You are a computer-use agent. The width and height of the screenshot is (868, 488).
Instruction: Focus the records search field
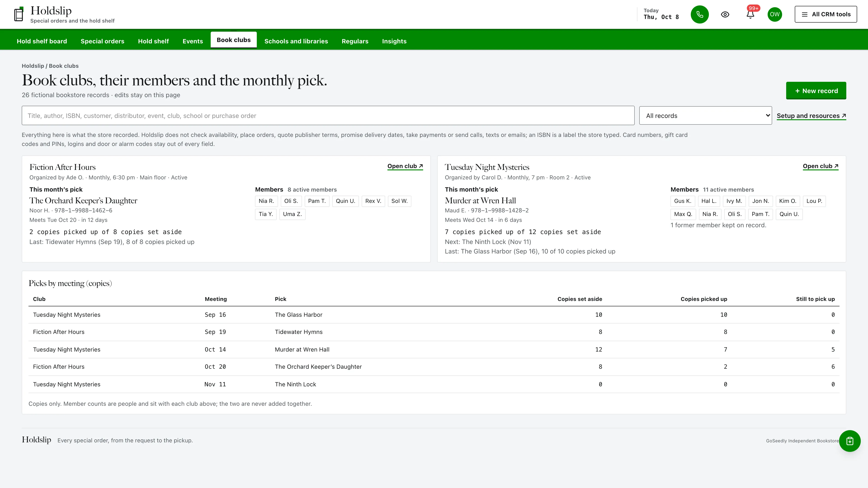328,115
